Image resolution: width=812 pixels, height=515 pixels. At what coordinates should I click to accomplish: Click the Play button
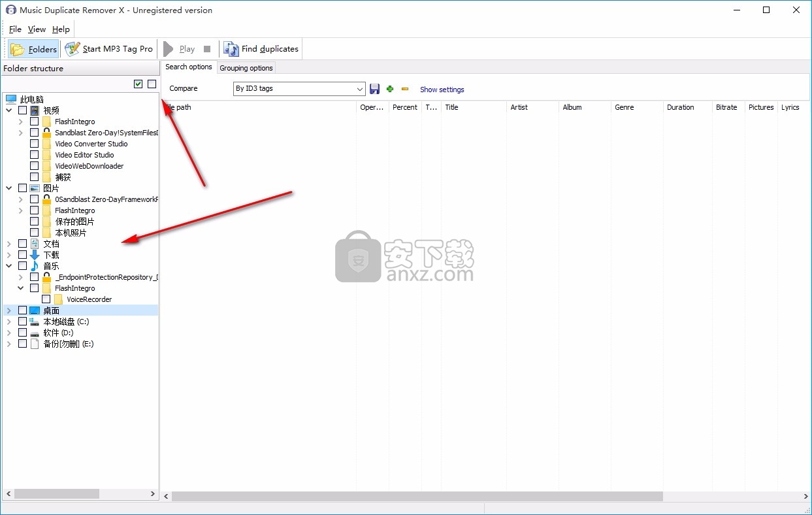[180, 49]
